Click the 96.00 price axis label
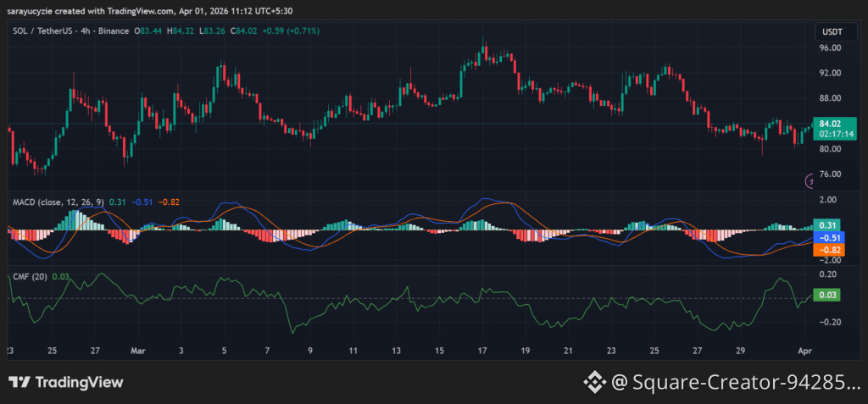 [x=831, y=48]
